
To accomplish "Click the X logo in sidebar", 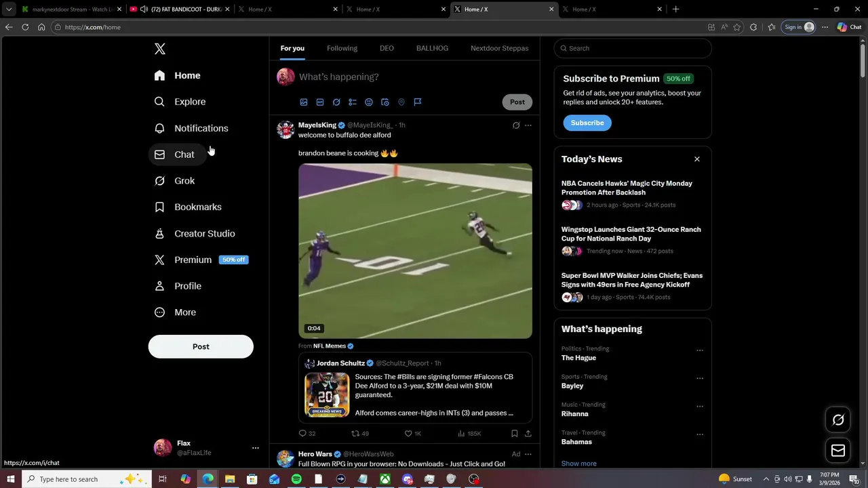I will click(160, 49).
